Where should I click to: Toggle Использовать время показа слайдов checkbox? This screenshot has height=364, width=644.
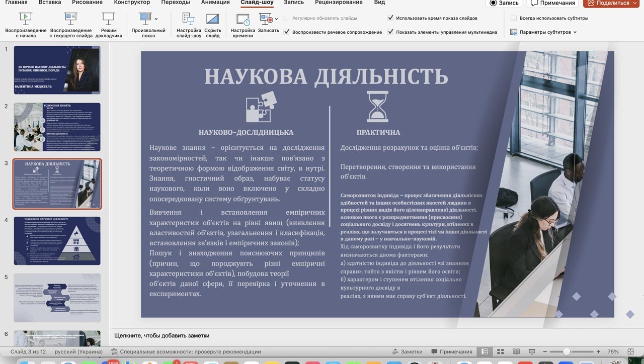[390, 18]
